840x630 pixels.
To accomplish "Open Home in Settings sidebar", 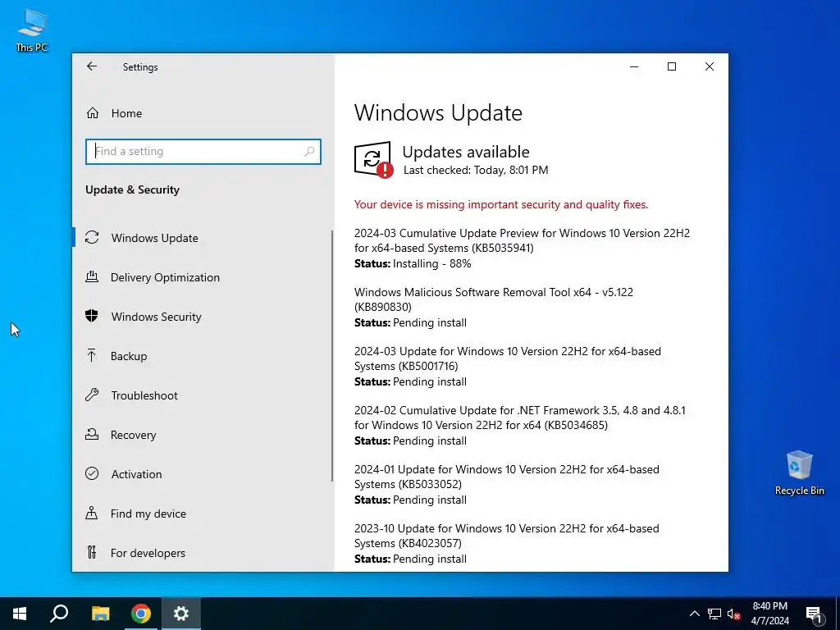I will 203,113.
